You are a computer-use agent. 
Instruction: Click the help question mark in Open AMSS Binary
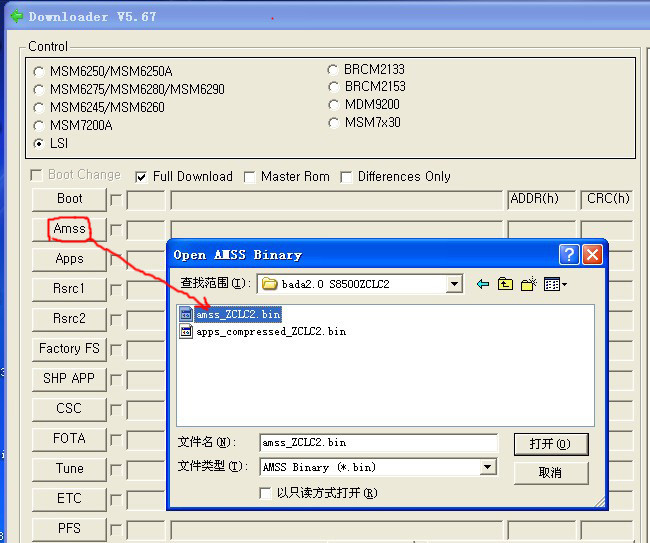[x=569, y=255]
